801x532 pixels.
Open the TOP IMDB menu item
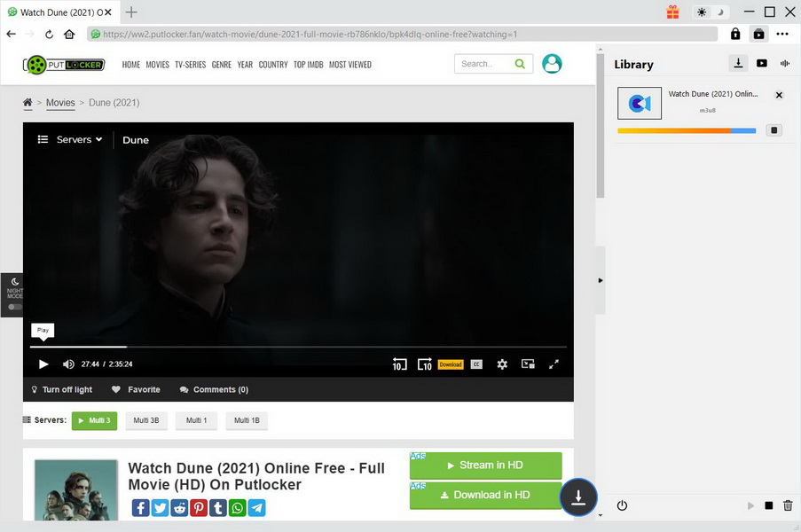pyautogui.click(x=308, y=65)
